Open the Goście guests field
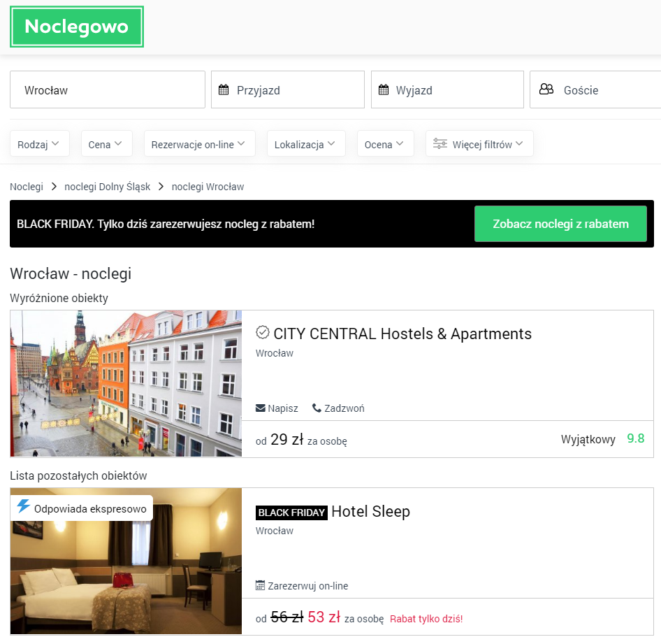This screenshot has width=661, height=644. click(595, 90)
